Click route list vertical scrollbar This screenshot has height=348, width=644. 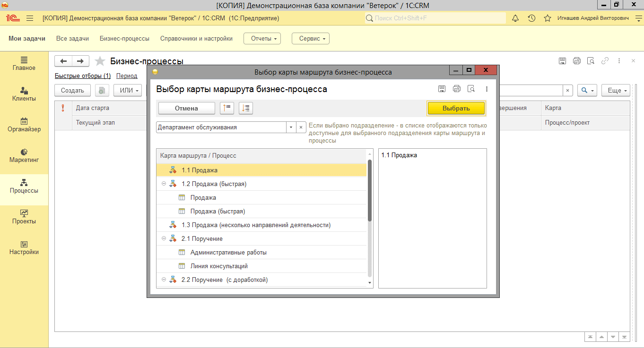[x=370, y=190]
